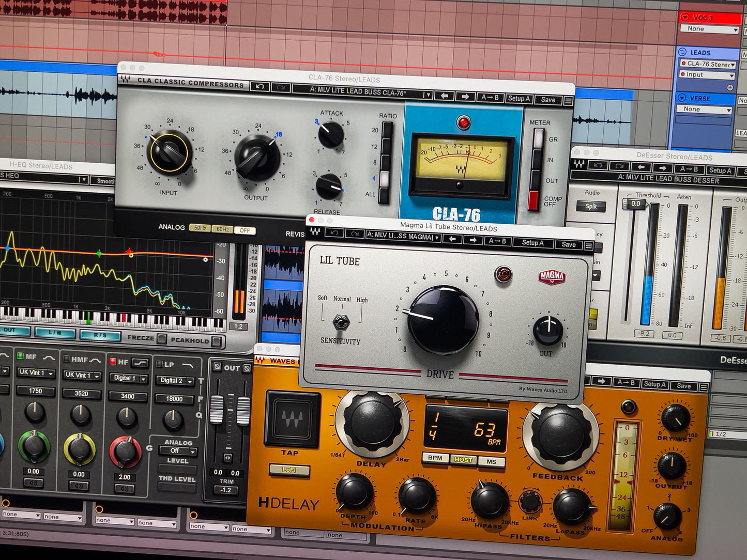Screen dimensions: 747x560
Task: Open the Input dropdown on LEADS track
Action: click(706, 75)
